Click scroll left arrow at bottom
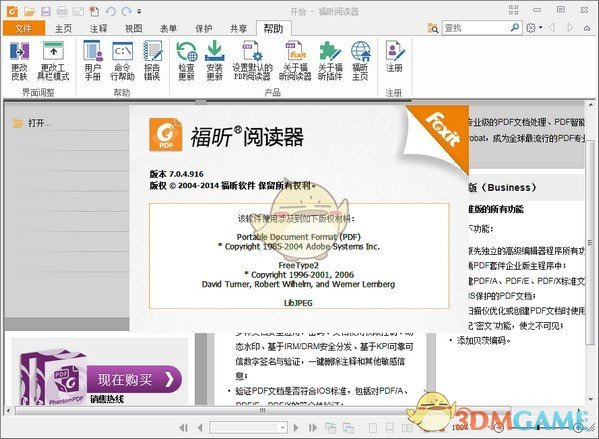 (x=8, y=411)
